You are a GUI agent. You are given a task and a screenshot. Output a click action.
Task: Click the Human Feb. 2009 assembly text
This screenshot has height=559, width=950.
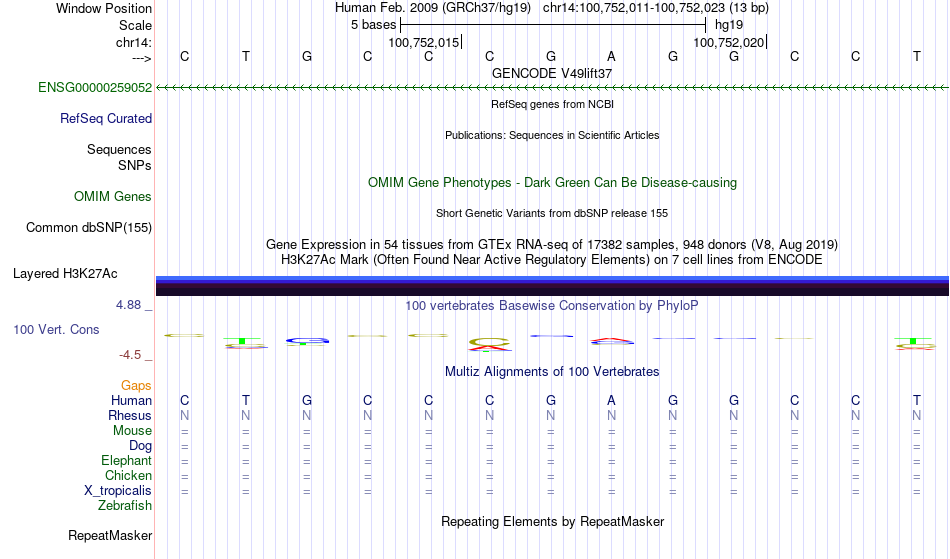pyautogui.click(x=433, y=8)
